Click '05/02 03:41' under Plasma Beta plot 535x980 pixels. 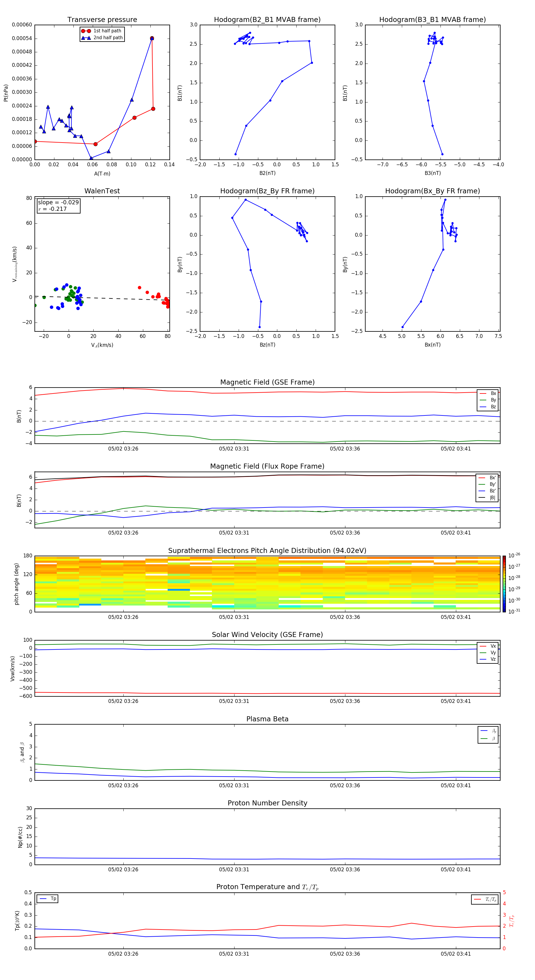tap(456, 785)
